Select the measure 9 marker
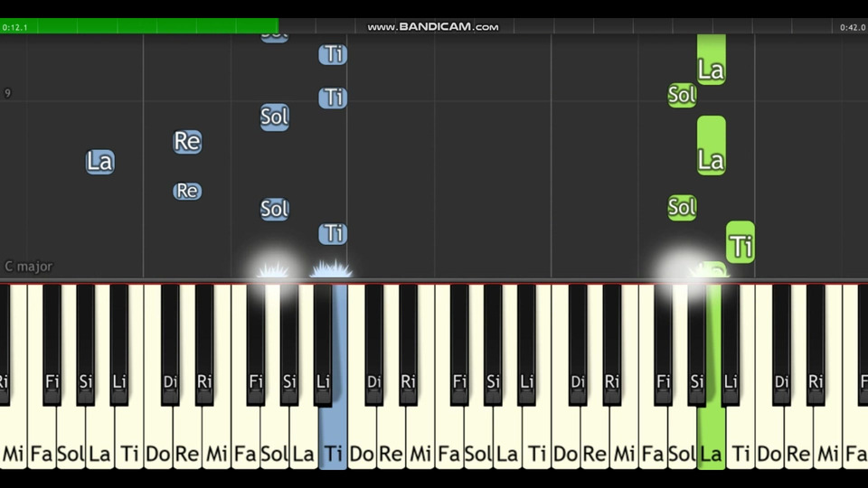 tap(8, 93)
